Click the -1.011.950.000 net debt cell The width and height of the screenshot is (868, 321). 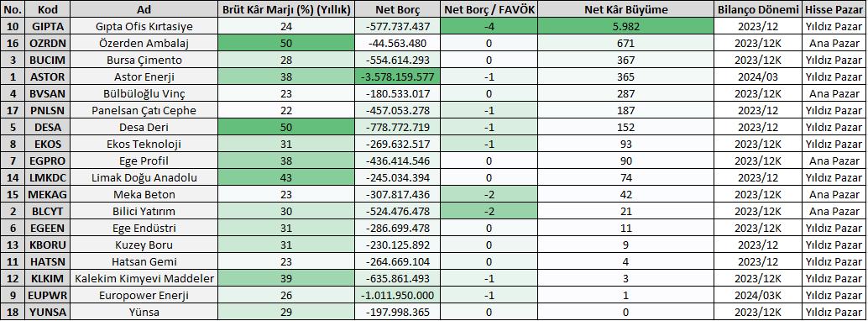397,295
